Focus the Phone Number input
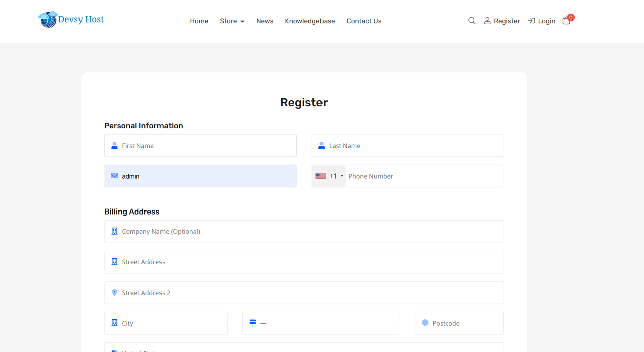Image resolution: width=644 pixels, height=352 pixels. (425, 176)
